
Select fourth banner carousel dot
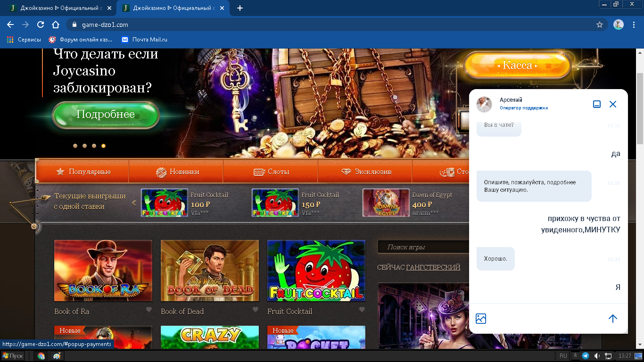pyautogui.click(x=103, y=146)
